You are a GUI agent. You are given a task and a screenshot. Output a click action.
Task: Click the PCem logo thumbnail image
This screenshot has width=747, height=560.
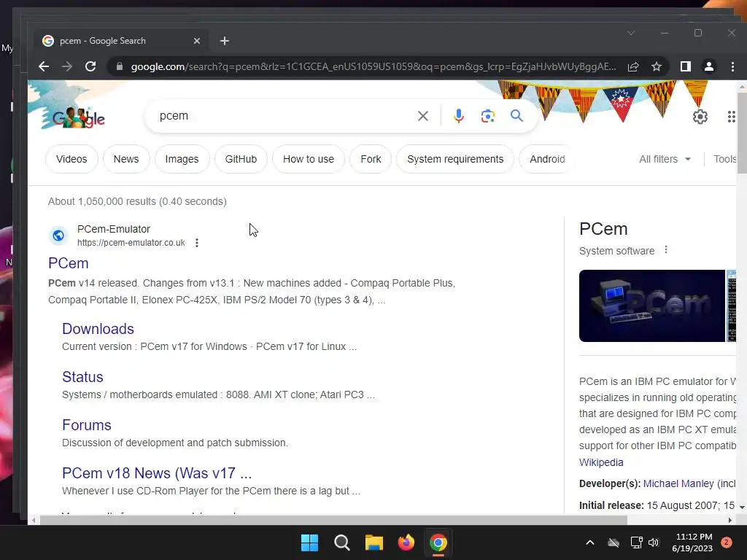tap(651, 306)
